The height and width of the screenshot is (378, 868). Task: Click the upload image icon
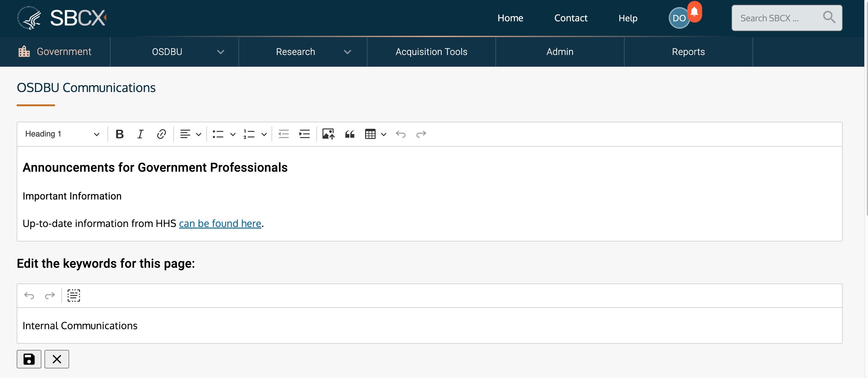tap(328, 134)
